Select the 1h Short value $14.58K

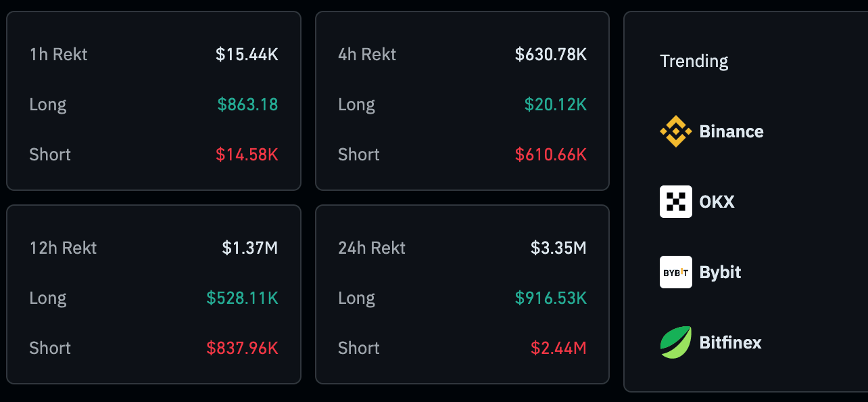pyautogui.click(x=247, y=154)
